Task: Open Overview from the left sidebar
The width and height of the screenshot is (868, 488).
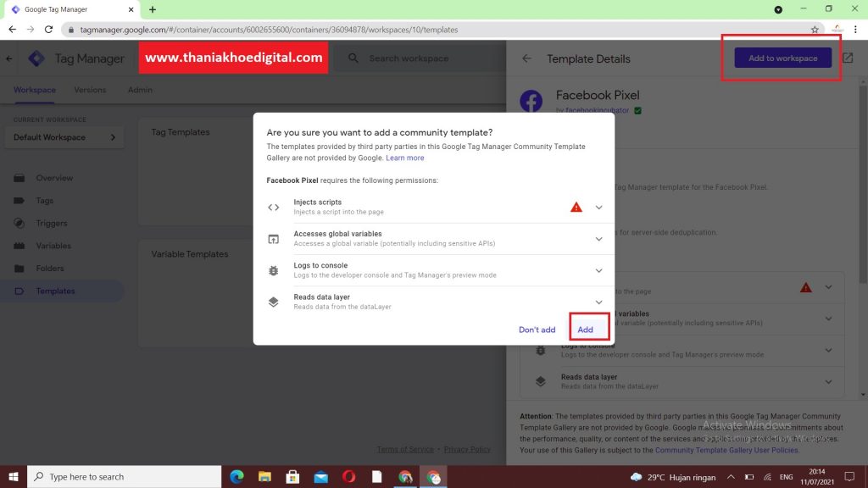Action: (53, 178)
